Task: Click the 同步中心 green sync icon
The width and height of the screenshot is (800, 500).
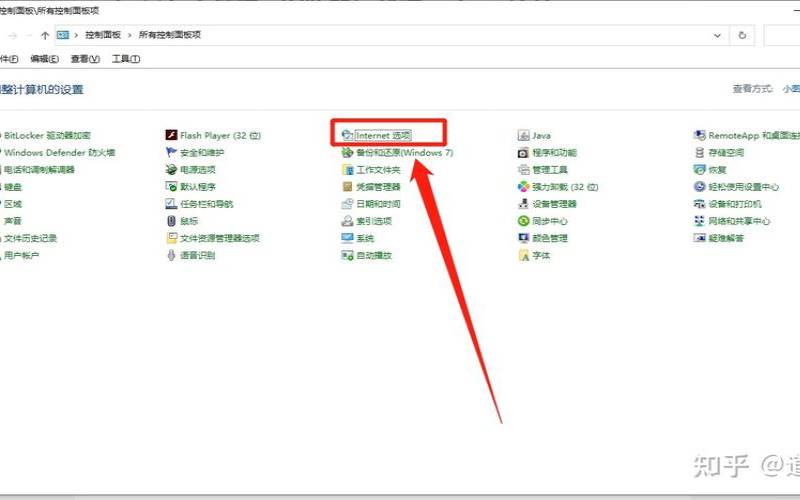Action: 523,221
